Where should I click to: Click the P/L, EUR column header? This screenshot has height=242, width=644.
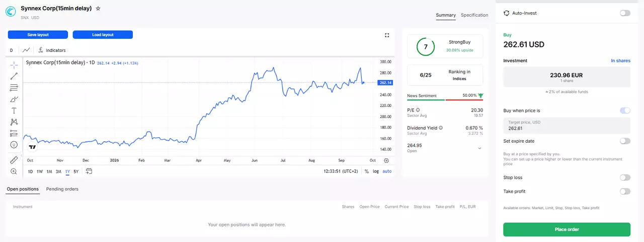pos(467,207)
